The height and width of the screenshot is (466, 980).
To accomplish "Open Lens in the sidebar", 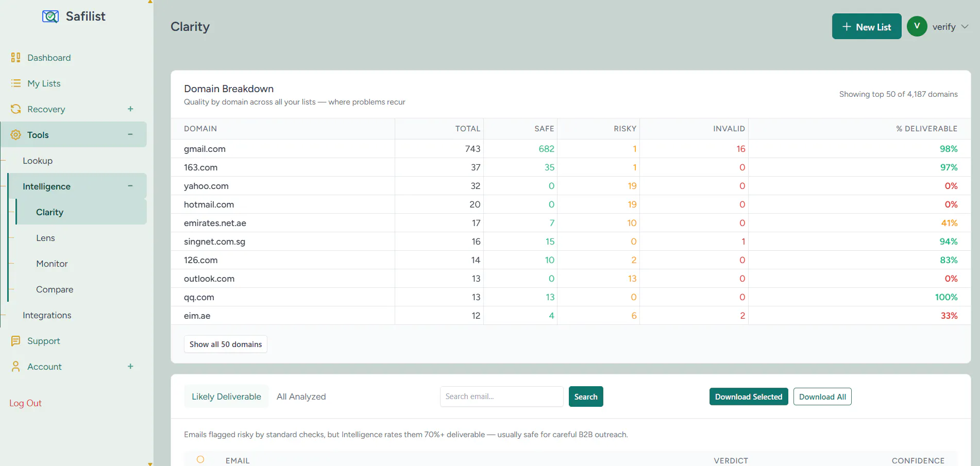I will (45, 238).
